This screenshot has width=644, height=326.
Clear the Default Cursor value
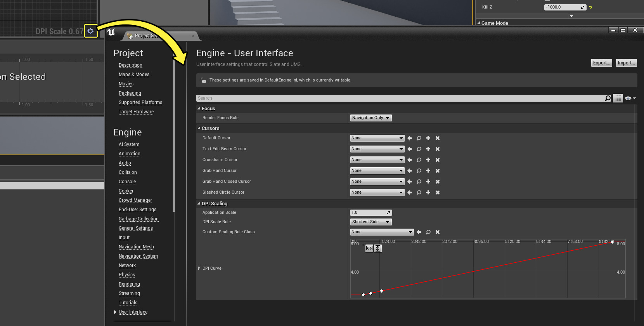tap(438, 138)
